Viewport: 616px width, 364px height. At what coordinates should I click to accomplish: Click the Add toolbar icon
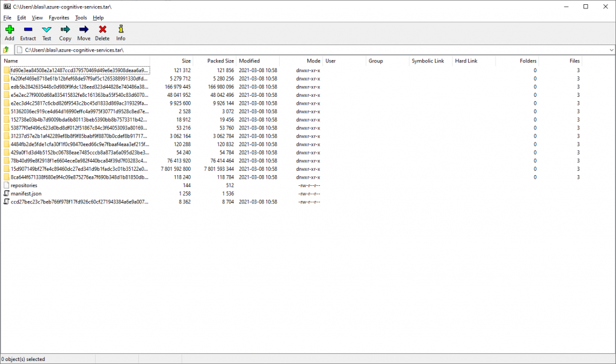pyautogui.click(x=9, y=32)
